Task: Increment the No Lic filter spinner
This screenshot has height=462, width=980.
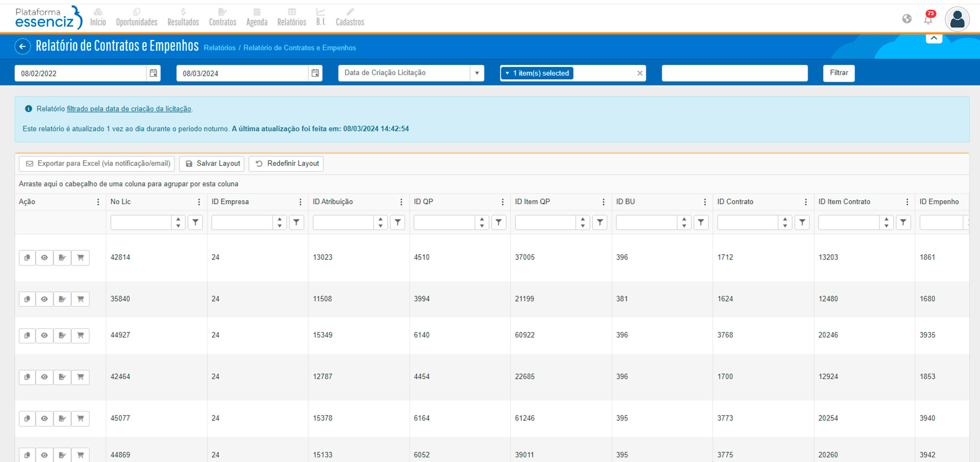Action: (x=178, y=219)
